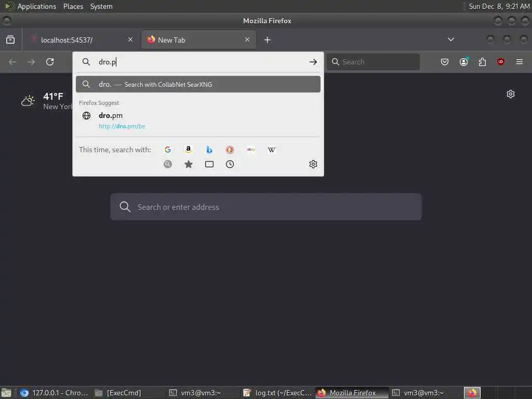This screenshot has width=532, height=399.
Task: Close the New Tab tab
Action: (247, 39)
